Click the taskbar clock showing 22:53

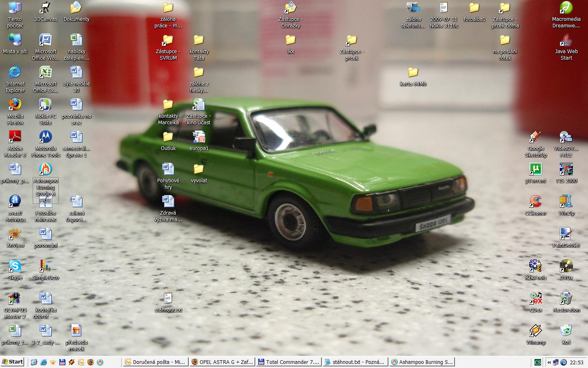[577, 362]
